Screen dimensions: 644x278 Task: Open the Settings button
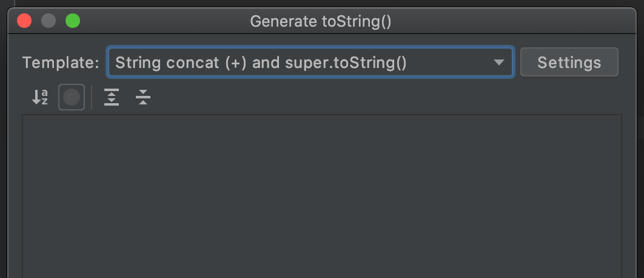pos(569,63)
